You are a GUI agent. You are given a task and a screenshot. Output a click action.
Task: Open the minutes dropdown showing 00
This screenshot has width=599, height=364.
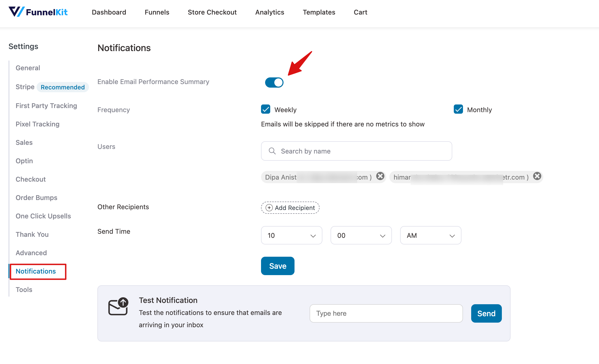click(361, 235)
